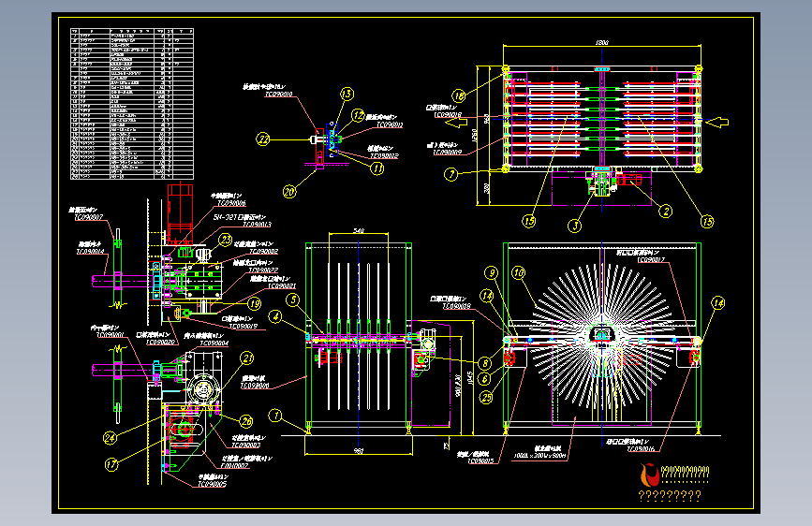Select balloon number 8 callout
This screenshot has height=526, width=812.
pos(485,363)
